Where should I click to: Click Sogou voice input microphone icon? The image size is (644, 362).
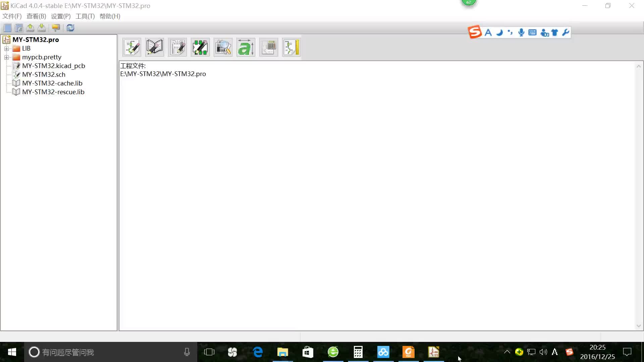click(x=521, y=33)
